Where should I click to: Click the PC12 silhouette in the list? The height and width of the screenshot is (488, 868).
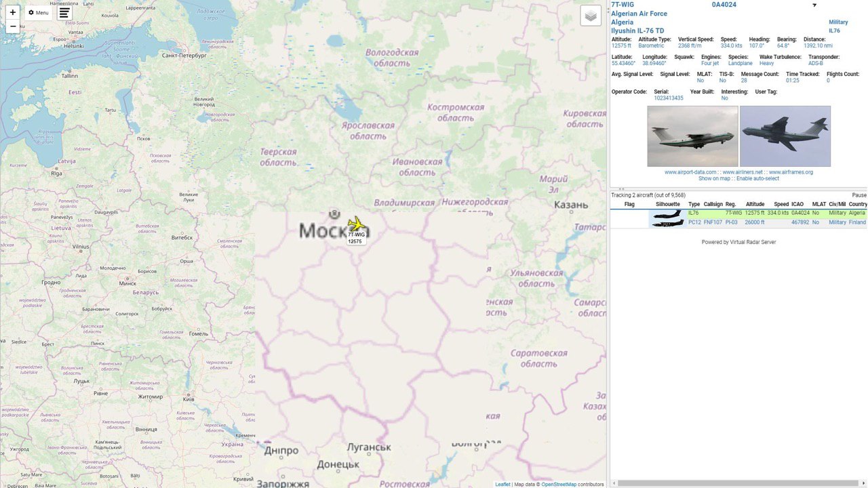pyautogui.click(x=668, y=222)
